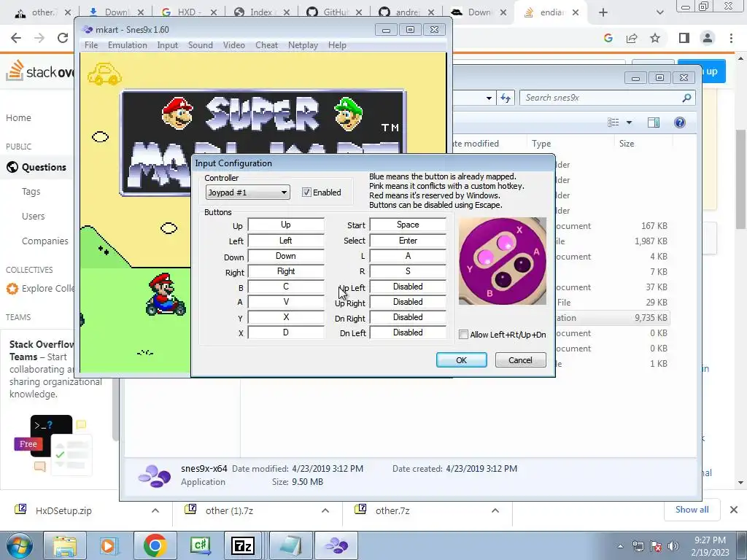Click the R field showing S

[x=408, y=271]
